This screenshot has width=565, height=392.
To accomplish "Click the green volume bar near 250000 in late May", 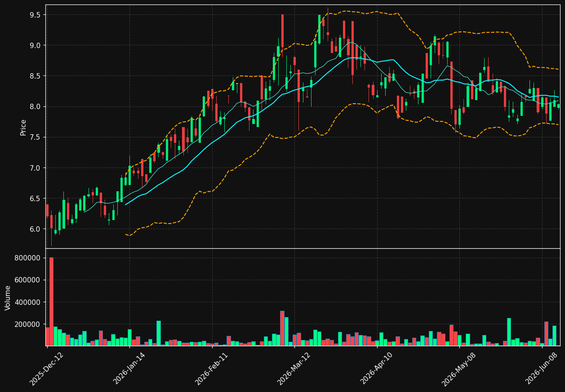I will click(509, 332).
